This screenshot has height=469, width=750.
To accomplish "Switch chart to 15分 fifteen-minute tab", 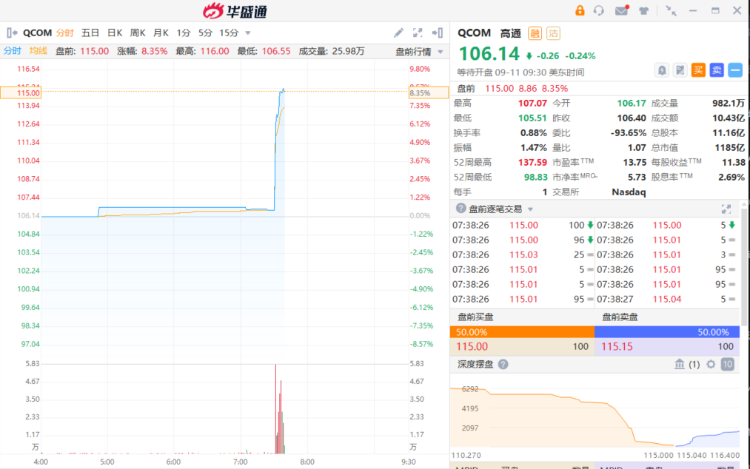I will 229,33.
